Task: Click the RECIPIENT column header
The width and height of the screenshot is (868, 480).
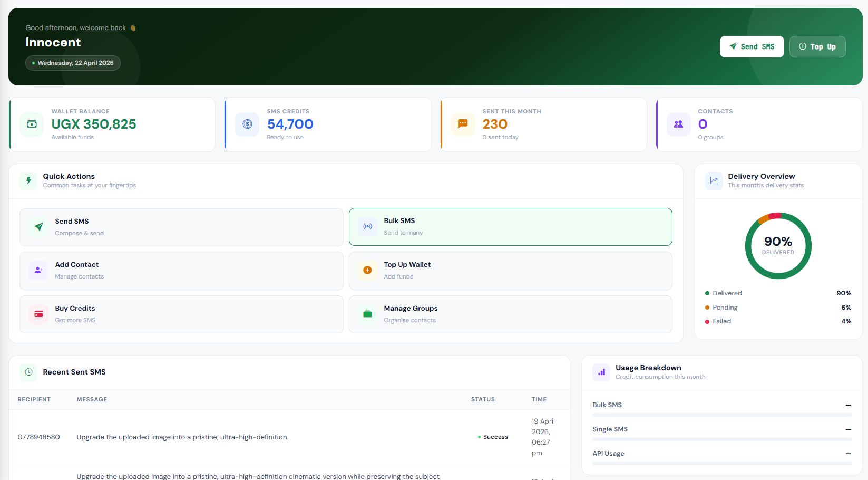Action: pos(34,399)
